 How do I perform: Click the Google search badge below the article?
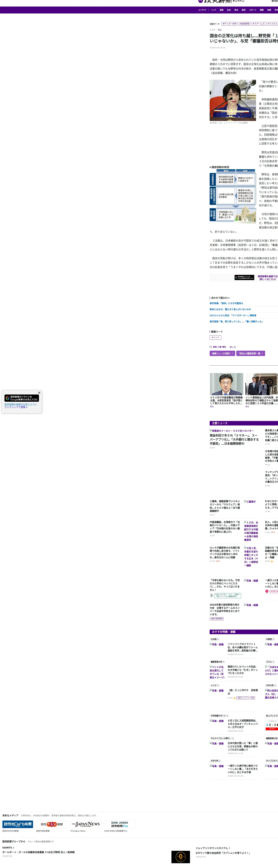tap(244, 278)
